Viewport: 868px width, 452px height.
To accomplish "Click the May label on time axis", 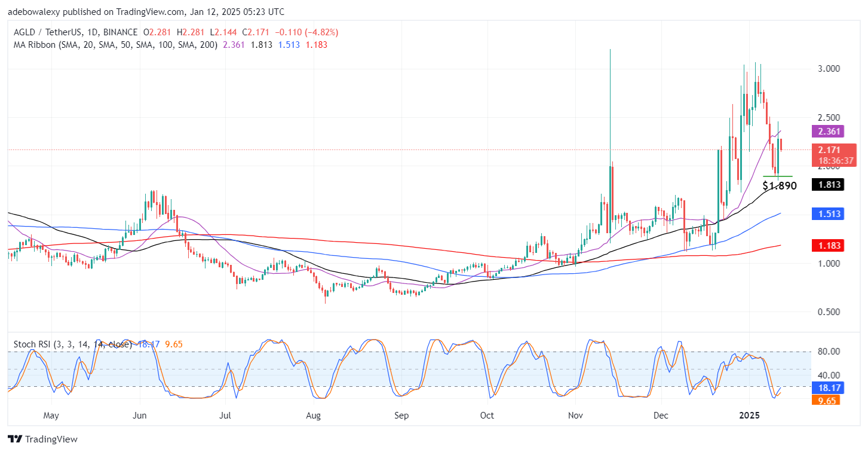I will click(x=51, y=415).
